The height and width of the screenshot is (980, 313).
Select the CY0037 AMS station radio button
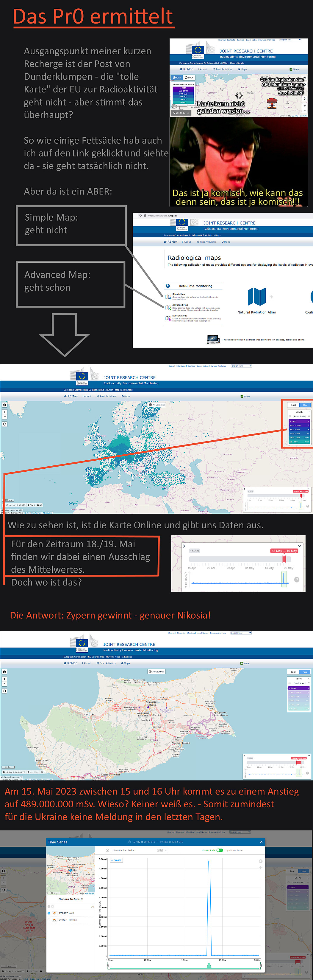click(49, 913)
